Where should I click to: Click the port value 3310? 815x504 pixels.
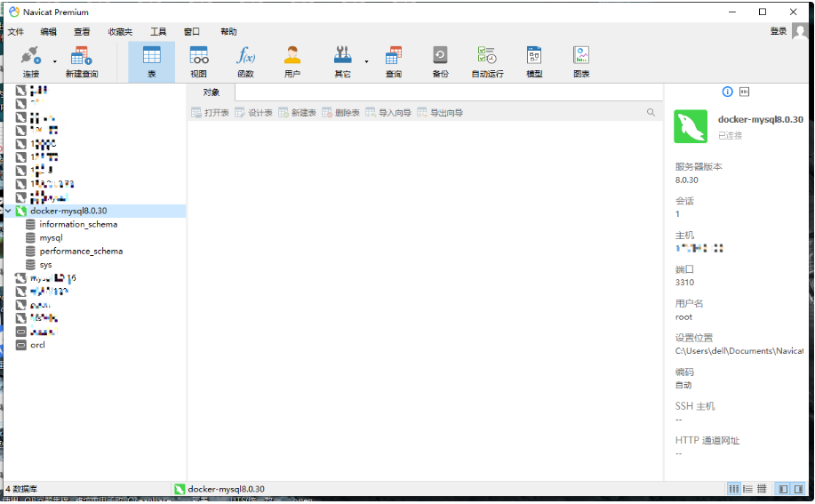[x=684, y=283]
